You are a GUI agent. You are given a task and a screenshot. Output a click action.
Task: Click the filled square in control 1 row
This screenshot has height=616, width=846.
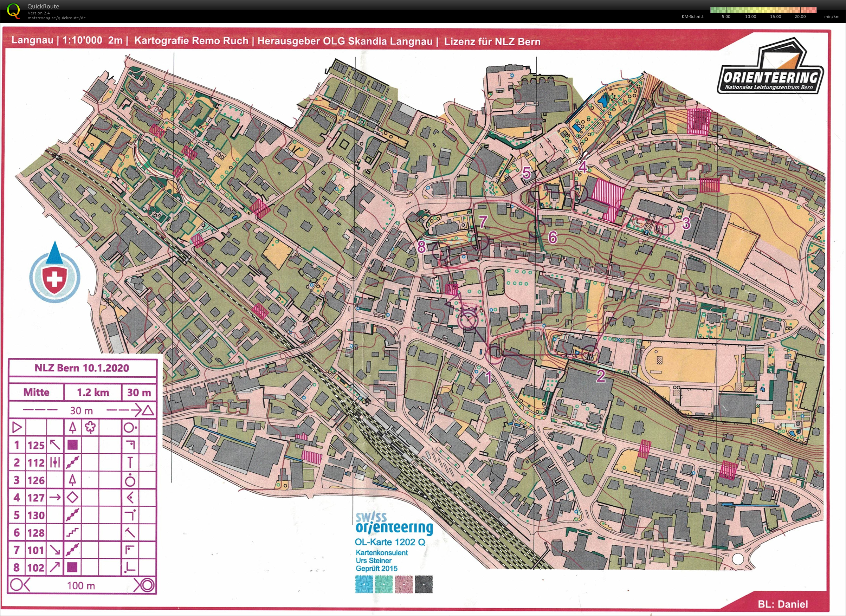72,445
